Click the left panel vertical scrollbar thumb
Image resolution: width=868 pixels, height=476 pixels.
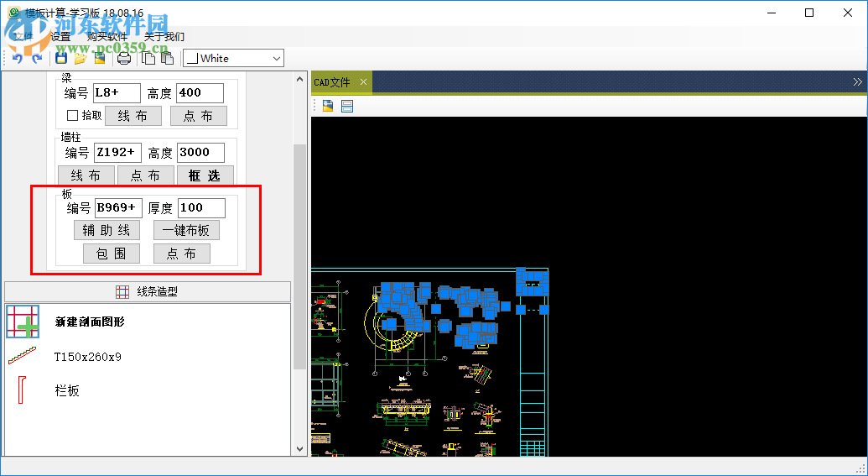coord(299,257)
